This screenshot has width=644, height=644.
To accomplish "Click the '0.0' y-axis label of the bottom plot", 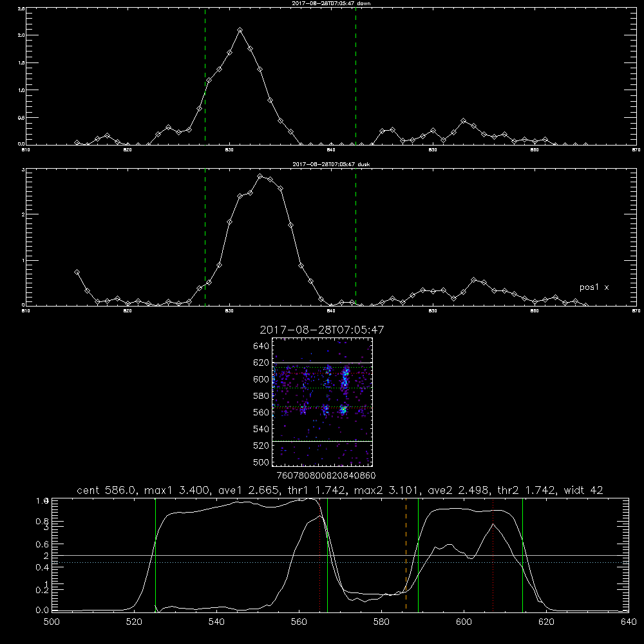I will tap(42, 611).
